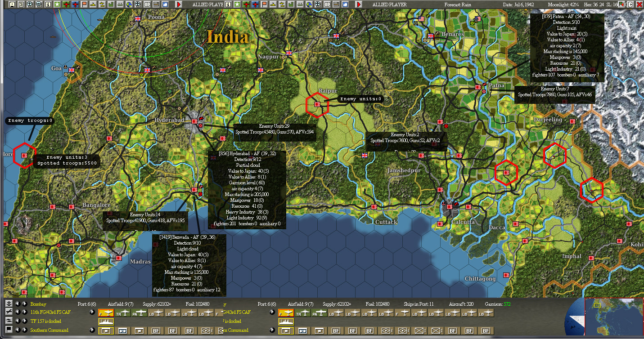Select the 'TR' transport air unit in the right panel

[x=303, y=312]
